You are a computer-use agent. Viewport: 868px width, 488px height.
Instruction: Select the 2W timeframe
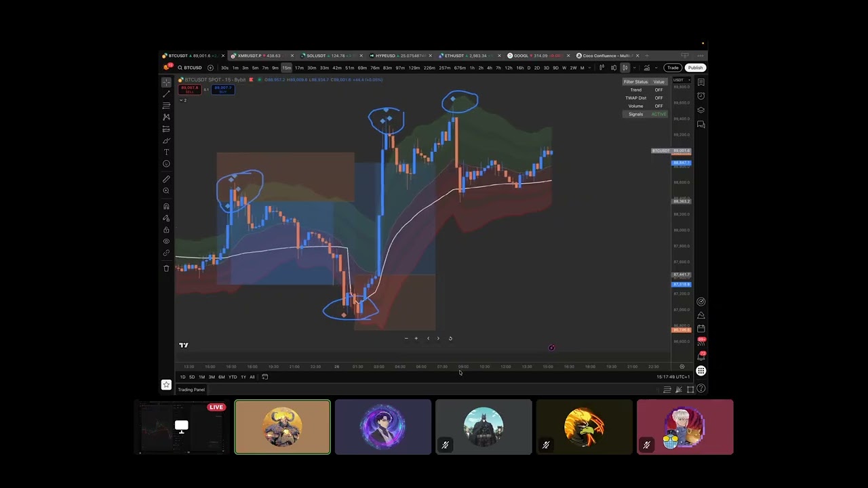[573, 68]
